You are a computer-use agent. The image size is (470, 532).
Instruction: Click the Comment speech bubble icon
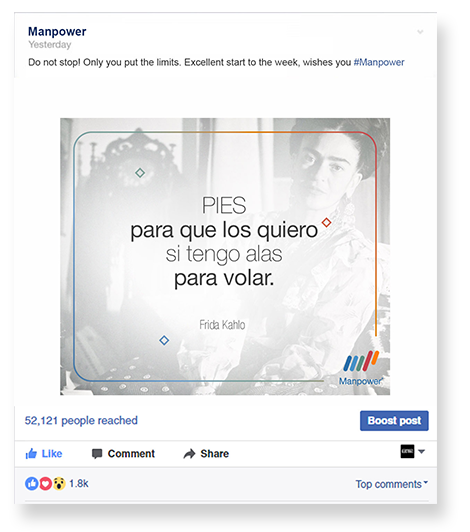pos(97,454)
